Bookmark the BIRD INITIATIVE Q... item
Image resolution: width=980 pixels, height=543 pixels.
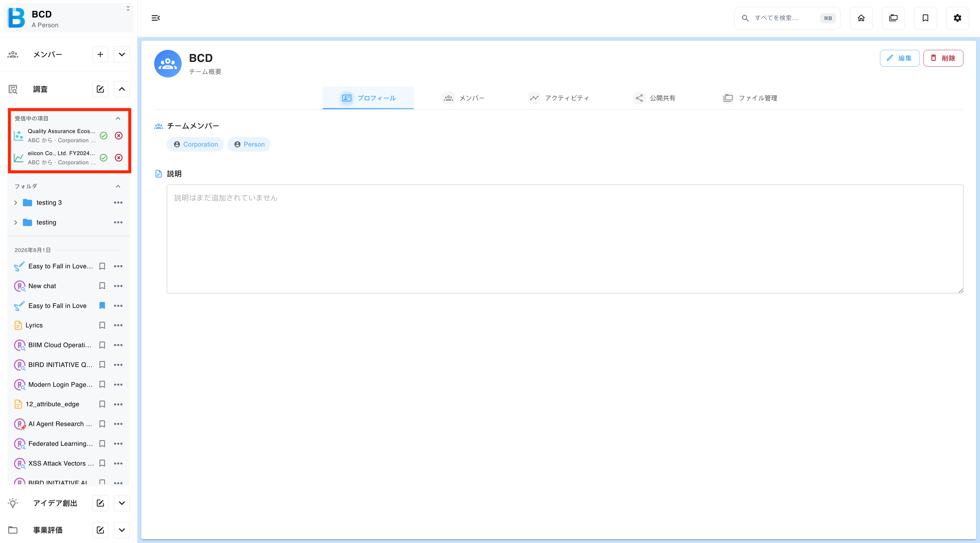(102, 365)
